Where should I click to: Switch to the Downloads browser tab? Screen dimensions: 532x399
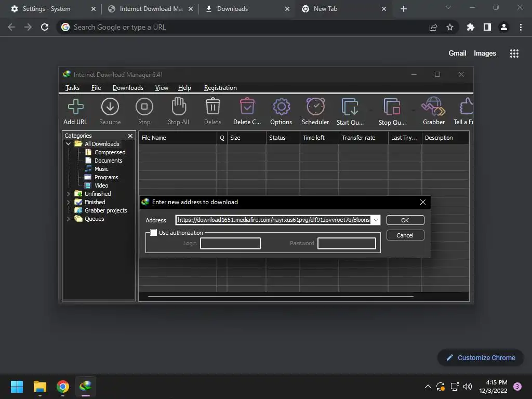click(248, 9)
